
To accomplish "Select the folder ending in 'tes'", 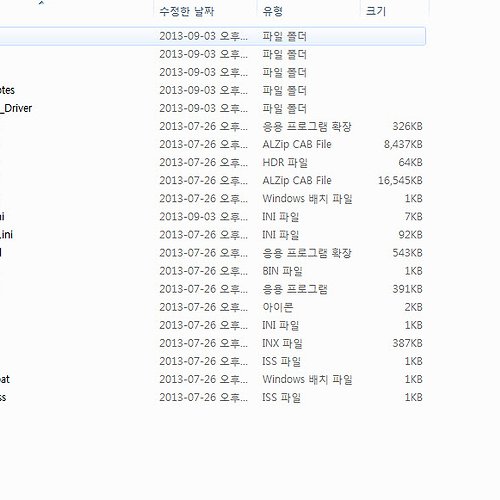I will (x=212, y=90).
